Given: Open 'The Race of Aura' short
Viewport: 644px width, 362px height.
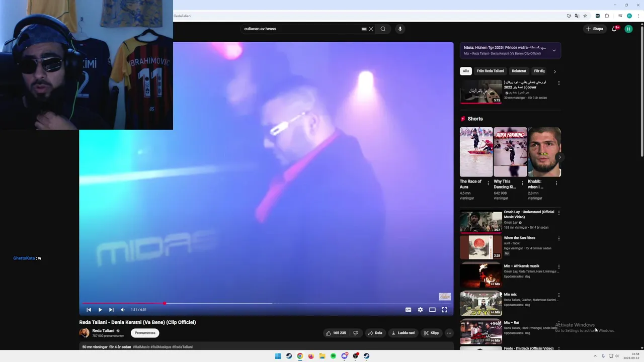Looking at the screenshot, I should (x=476, y=152).
